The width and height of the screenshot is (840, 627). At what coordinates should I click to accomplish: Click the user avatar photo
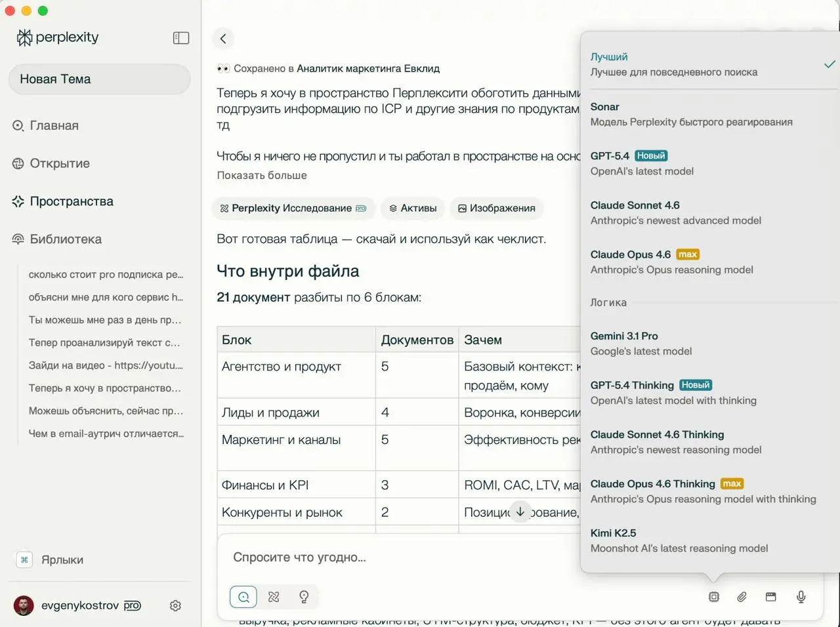(x=24, y=605)
